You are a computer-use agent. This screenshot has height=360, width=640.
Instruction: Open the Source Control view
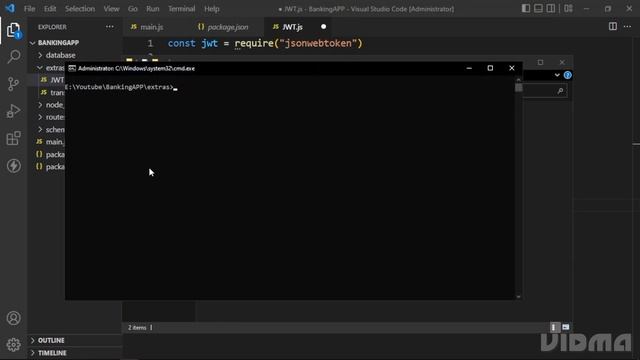pos(13,84)
